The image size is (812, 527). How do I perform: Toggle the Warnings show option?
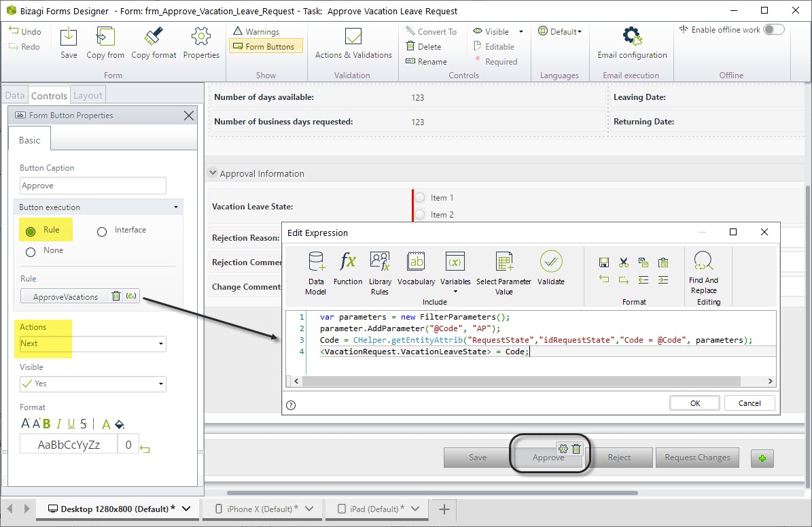pos(256,31)
